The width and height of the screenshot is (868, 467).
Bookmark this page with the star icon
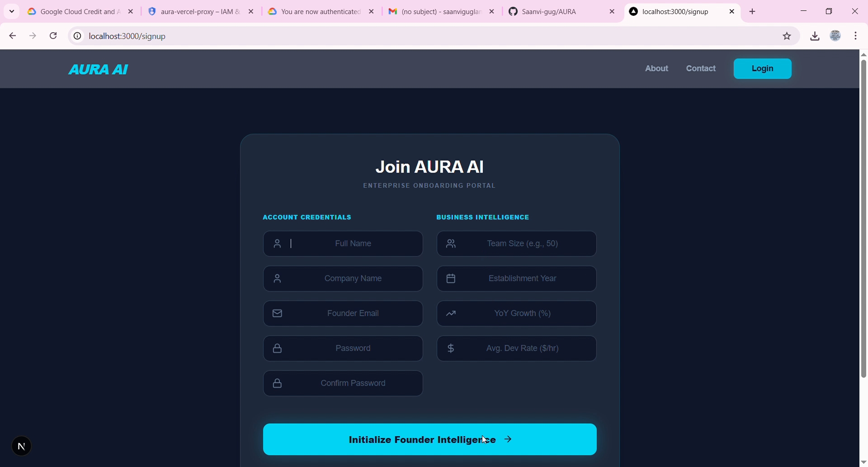click(x=787, y=36)
